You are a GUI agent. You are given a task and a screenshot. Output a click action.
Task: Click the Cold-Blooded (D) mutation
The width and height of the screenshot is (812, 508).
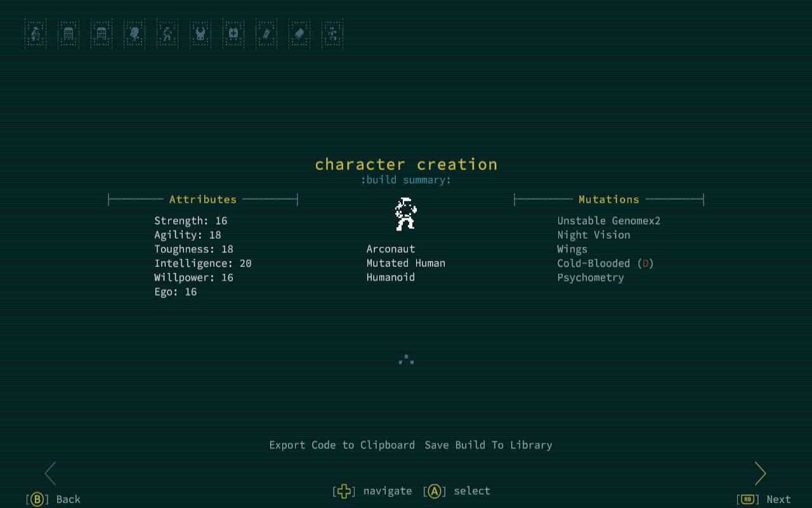[x=605, y=264]
